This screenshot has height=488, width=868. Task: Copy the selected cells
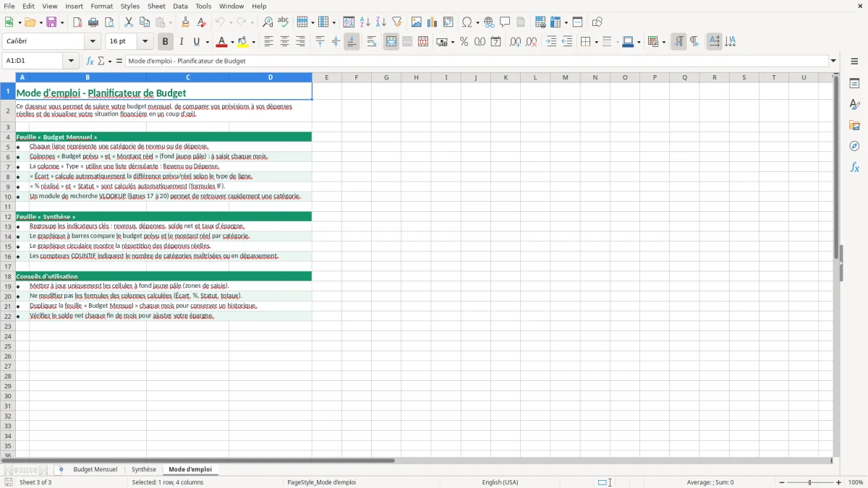pyautogui.click(x=145, y=22)
